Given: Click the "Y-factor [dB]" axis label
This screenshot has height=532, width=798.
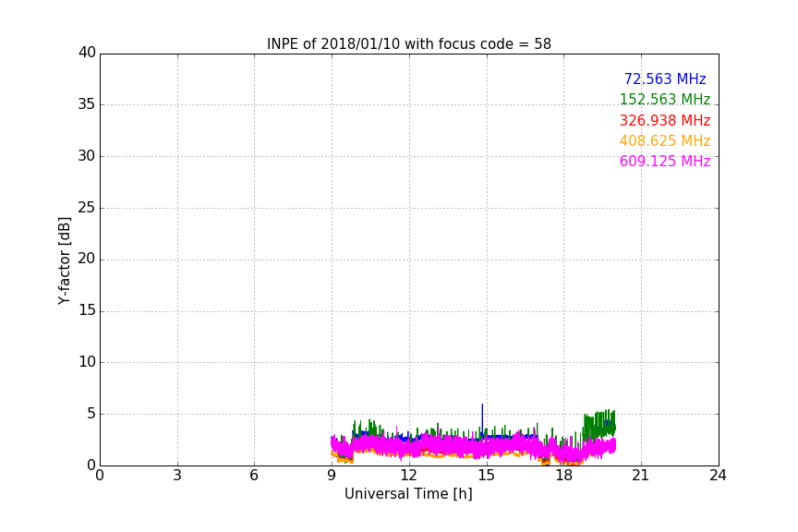Looking at the screenshot, I should (64, 260).
